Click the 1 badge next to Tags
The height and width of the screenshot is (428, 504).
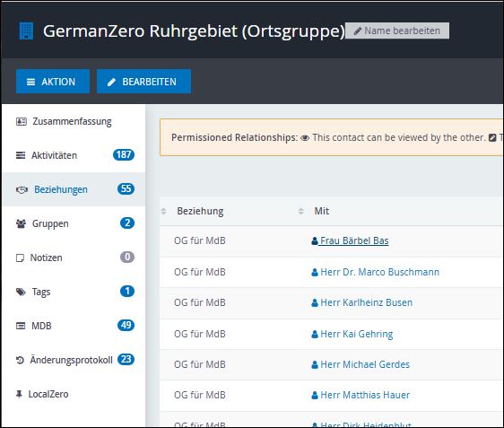point(127,291)
